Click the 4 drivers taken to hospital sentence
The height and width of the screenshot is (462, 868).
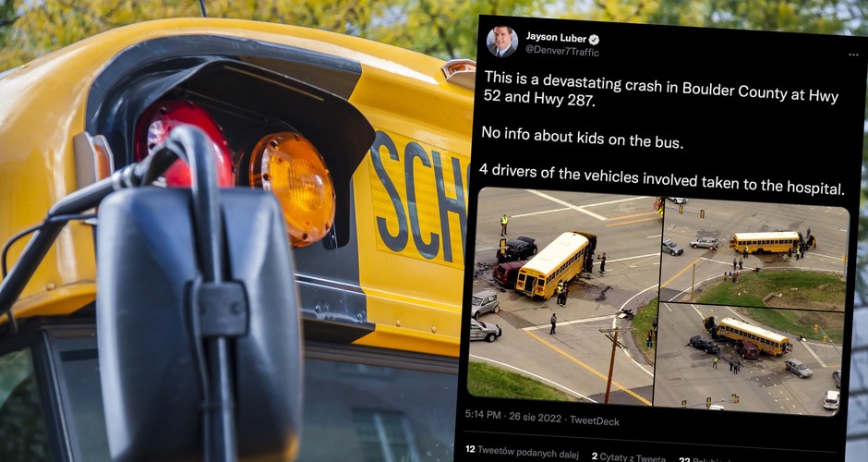click(661, 180)
